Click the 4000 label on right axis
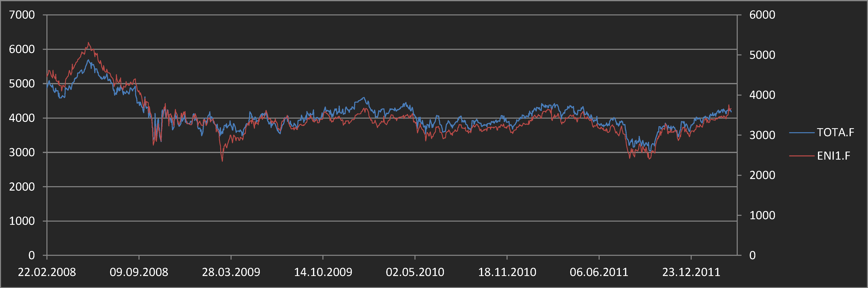868x288 pixels. [762, 95]
